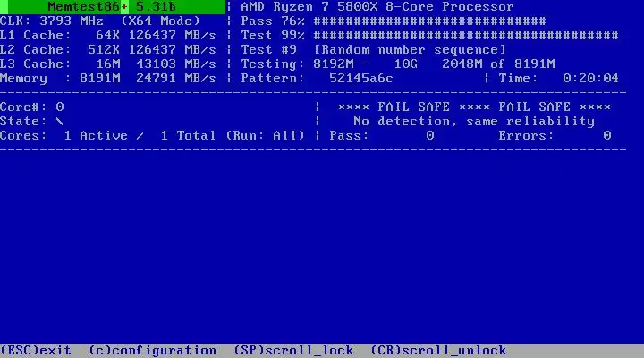Click the spinning State indicator glyph
The height and width of the screenshot is (358, 644).
tap(60, 121)
